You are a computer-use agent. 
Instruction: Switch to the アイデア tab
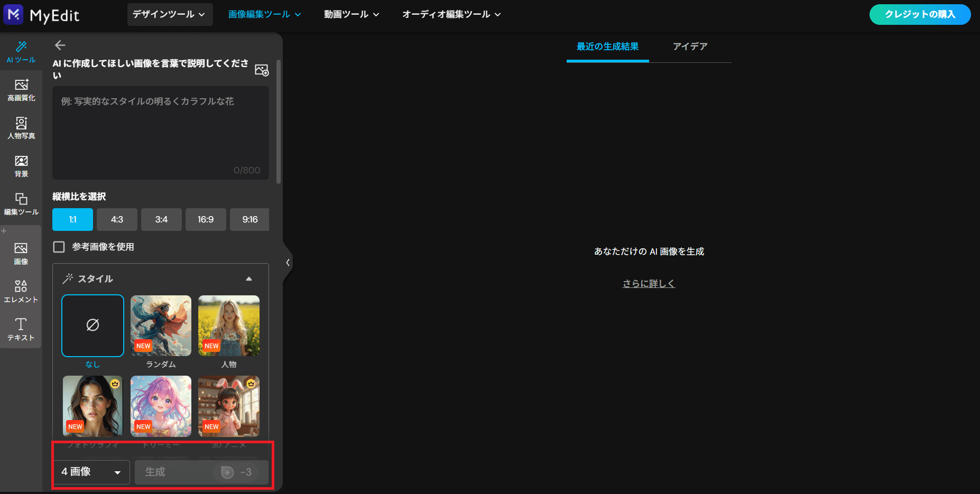coord(690,46)
